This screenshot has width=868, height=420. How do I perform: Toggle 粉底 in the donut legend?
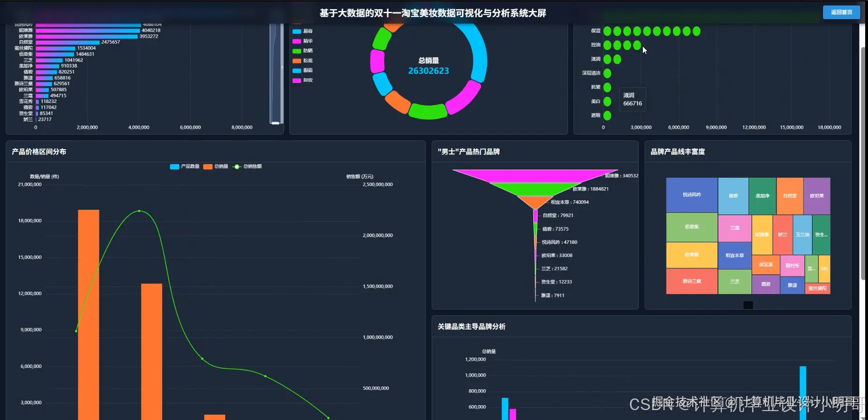[303, 61]
